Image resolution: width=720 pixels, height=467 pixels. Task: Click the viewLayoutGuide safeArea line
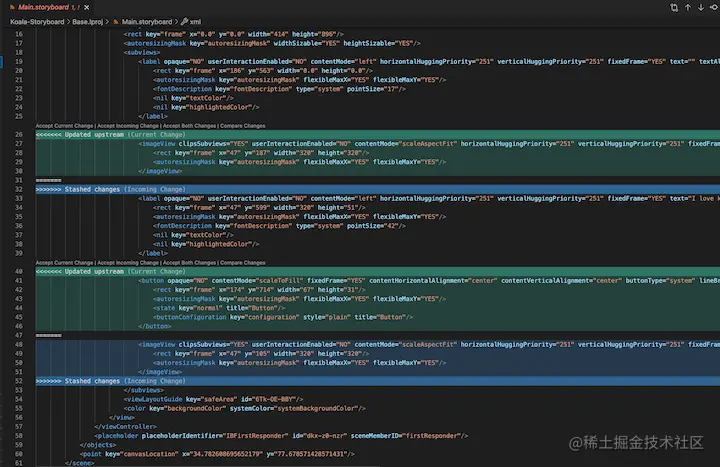(x=214, y=399)
